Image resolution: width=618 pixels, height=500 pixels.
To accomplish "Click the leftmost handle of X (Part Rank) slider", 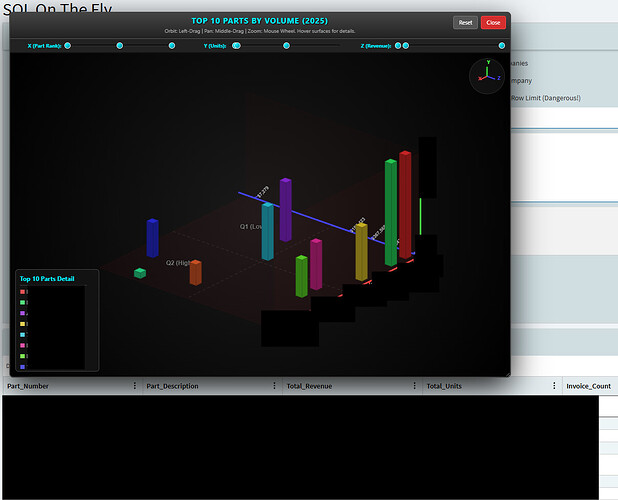I will tap(67, 46).
